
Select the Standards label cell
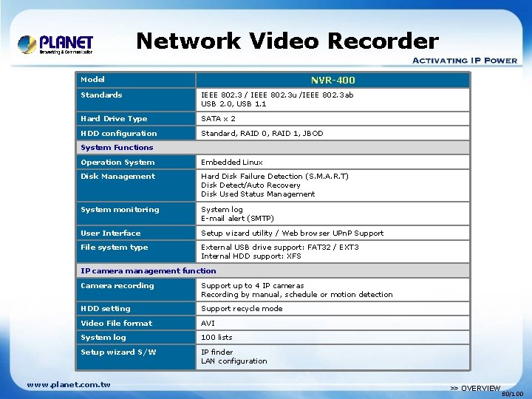(x=136, y=100)
